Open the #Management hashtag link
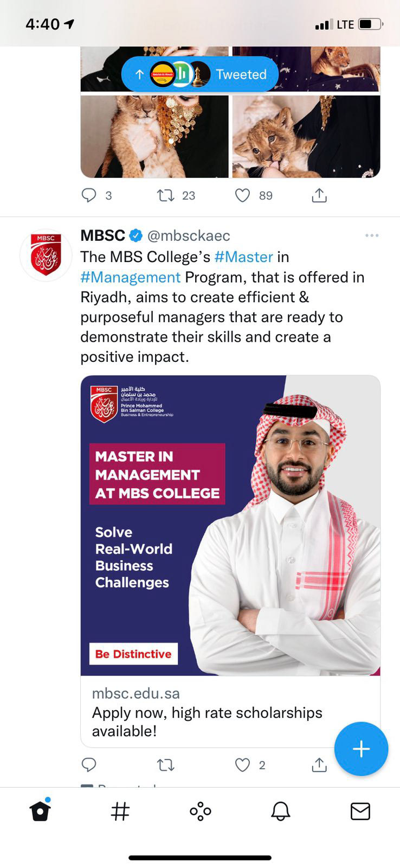 (x=130, y=277)
